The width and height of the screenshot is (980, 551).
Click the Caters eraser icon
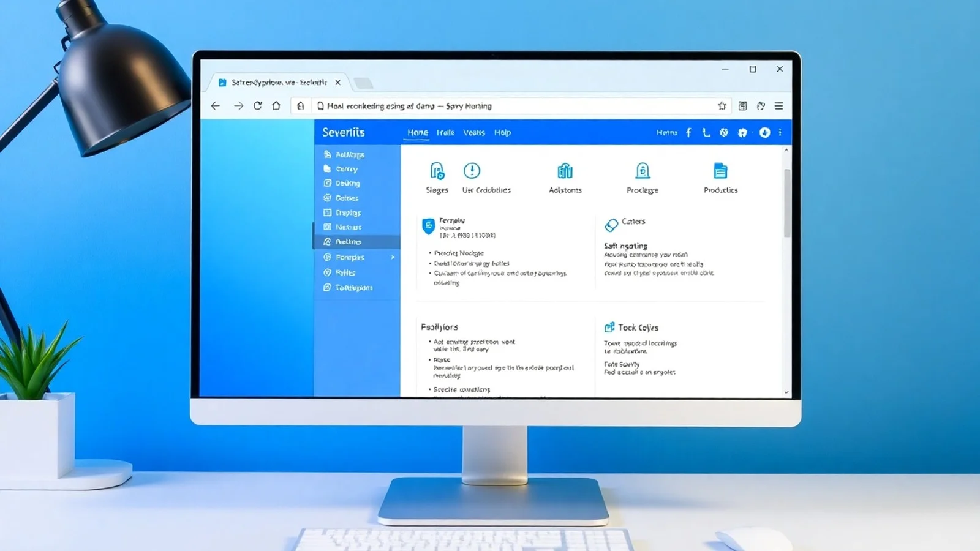click(611, 225)
